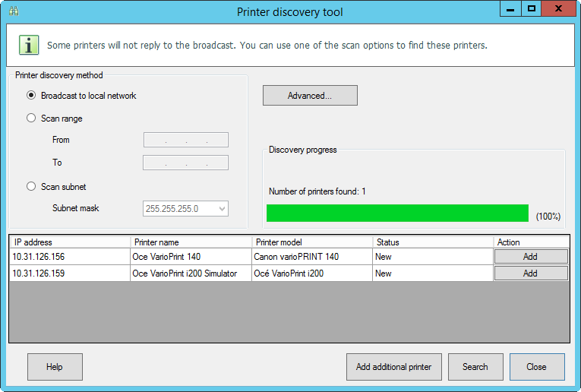The width and height of the screenshot is (581, 392).
Task: Select IP address 10.31.126.156 cell
Action: coord(70,256)
